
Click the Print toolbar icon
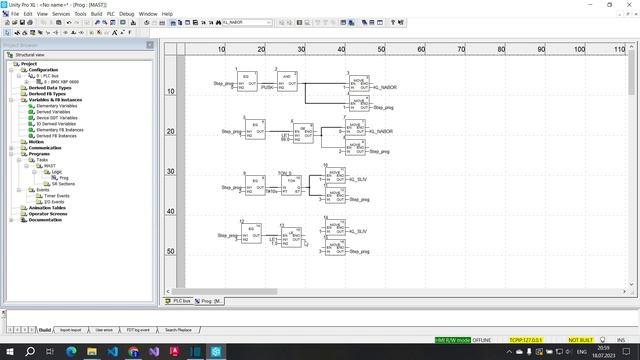pos(30,23)
